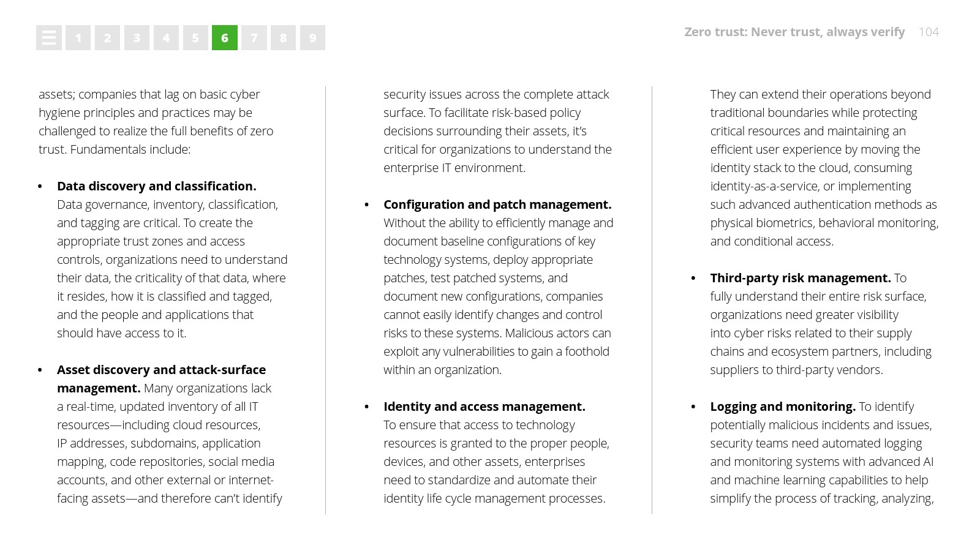This screenshot has height=551, width=980.
Task: Jump to chapter 2 tab
Action: (107, 38)
